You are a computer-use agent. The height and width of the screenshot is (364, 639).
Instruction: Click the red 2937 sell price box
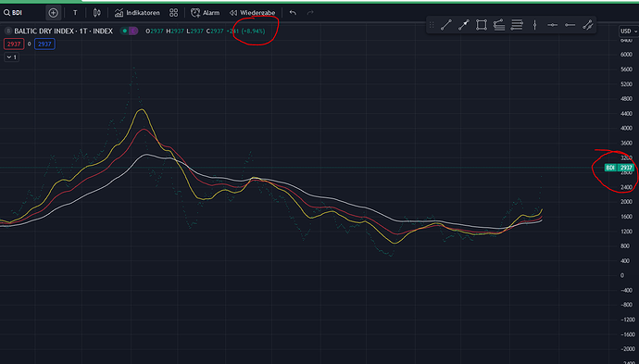point(14,44)
